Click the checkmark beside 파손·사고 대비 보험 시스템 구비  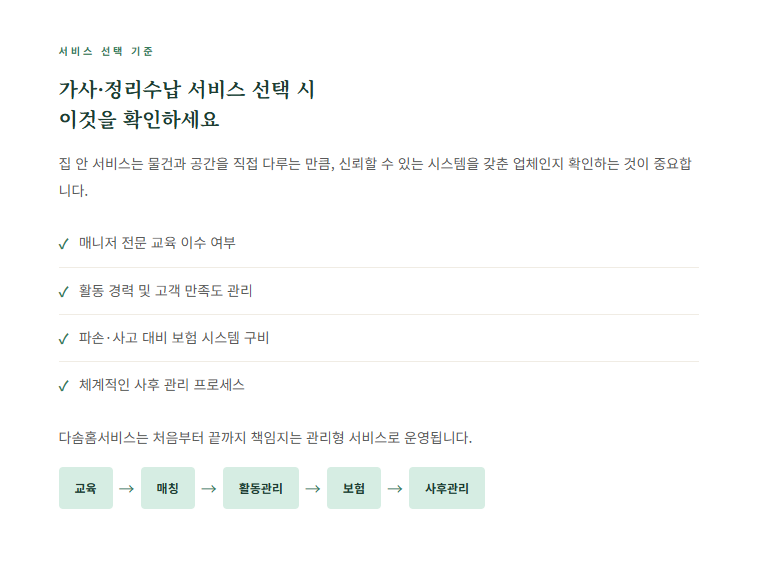pyautogui.click(x=64, y=339)
